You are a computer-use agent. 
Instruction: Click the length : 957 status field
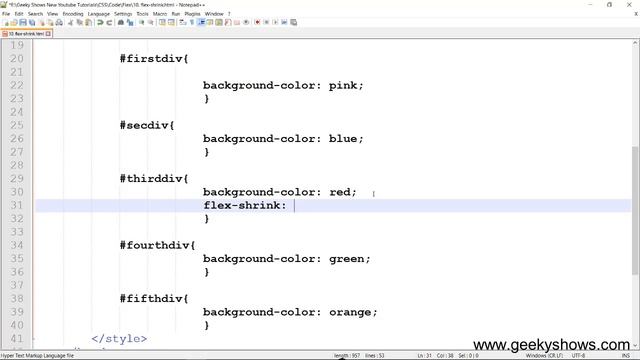click(347, 356)
